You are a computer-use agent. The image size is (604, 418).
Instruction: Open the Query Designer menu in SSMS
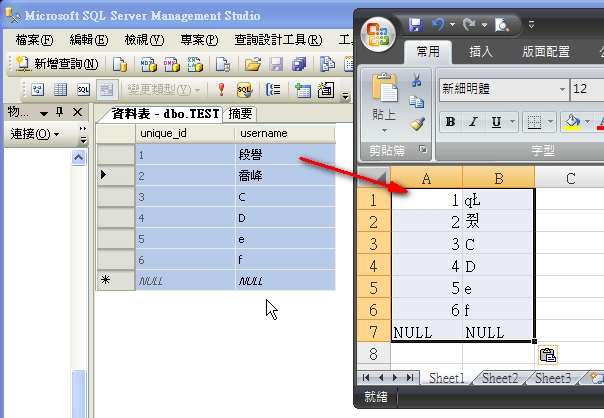click(x=278, y=40)
